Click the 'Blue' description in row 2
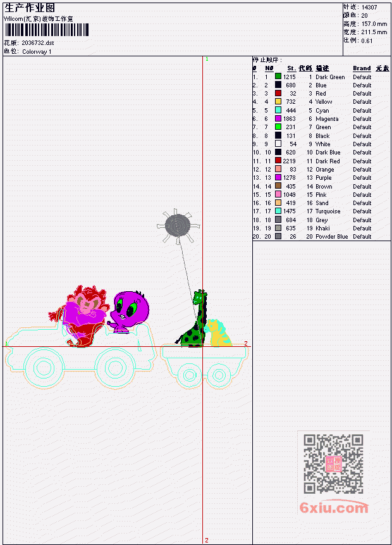 click(321, 85)
